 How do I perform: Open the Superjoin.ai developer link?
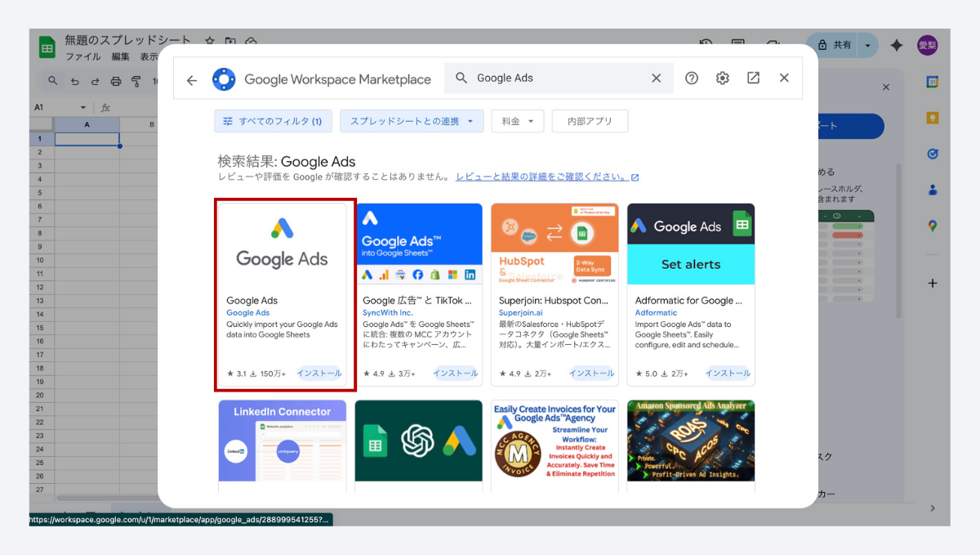click(x=521, y=313)
